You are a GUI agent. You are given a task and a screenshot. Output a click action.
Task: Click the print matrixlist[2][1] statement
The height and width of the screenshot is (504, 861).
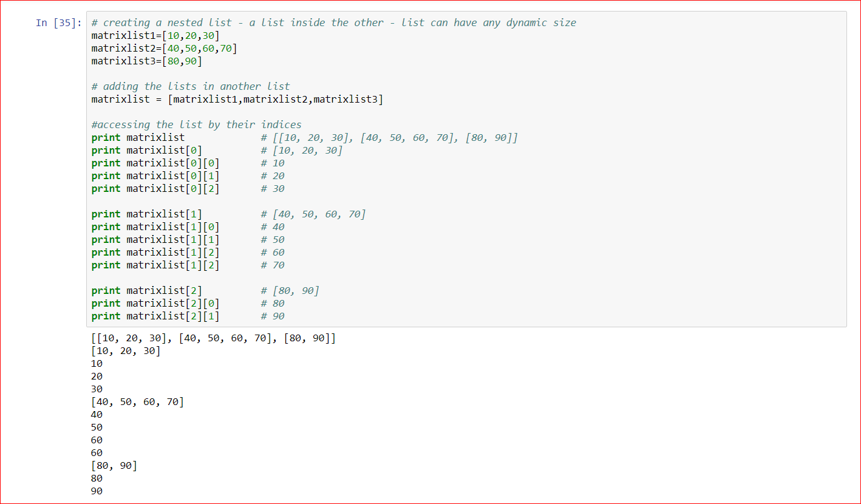(x=155, y=316)
